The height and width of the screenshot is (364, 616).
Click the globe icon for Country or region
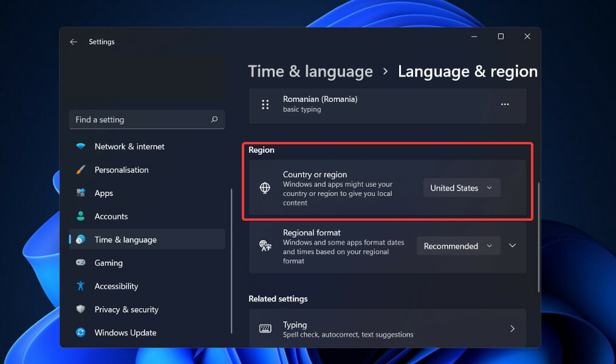265,188
